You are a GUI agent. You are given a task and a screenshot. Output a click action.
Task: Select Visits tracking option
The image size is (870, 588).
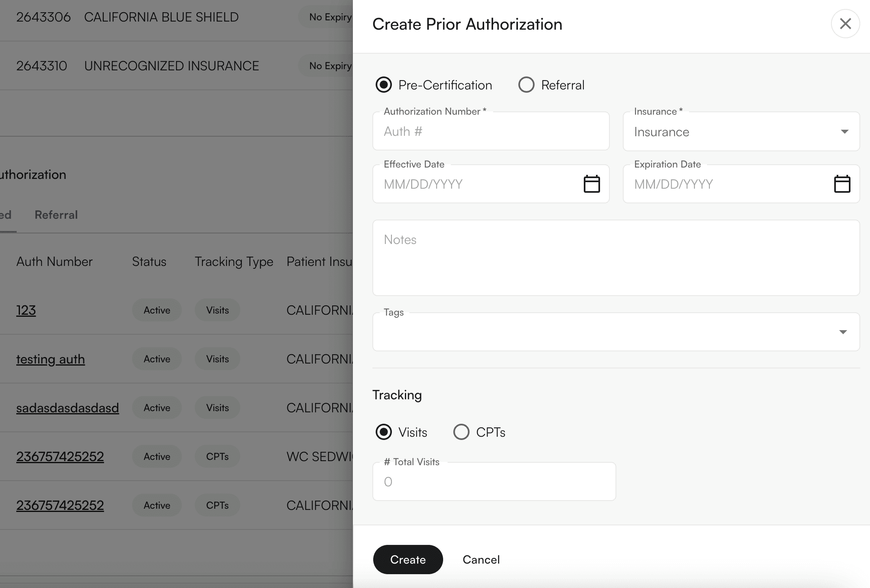click(383, 432)
